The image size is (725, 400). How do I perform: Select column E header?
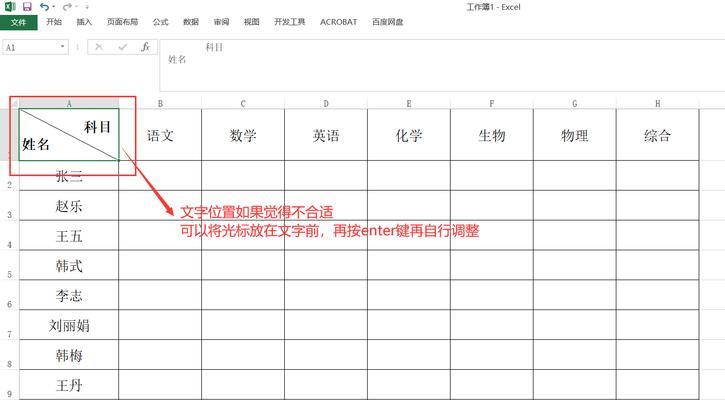[x=409, y=104]
